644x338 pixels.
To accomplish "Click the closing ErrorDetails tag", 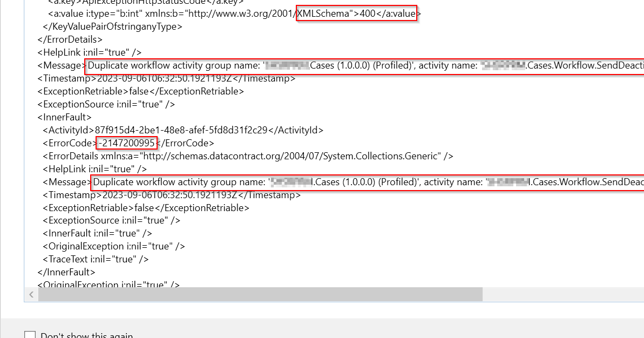I will (70, 39).
